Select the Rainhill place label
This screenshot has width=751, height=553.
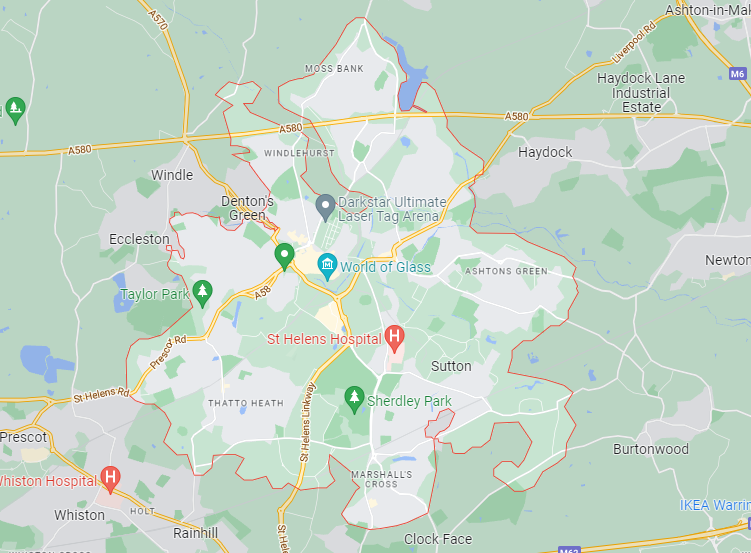click(195, 533)
